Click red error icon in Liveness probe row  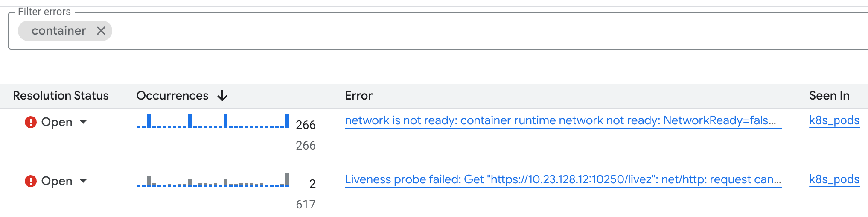coord(31,181)
